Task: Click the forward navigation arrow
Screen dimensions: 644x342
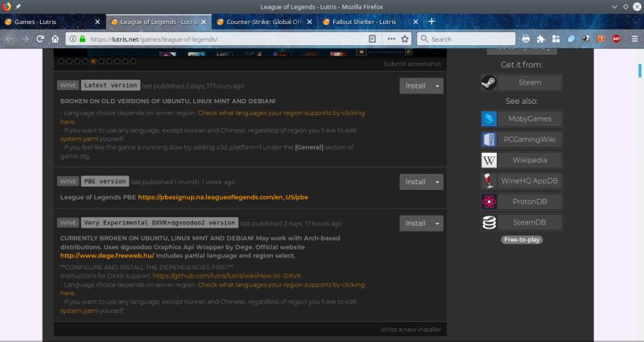Action: [x=25, y=39]
